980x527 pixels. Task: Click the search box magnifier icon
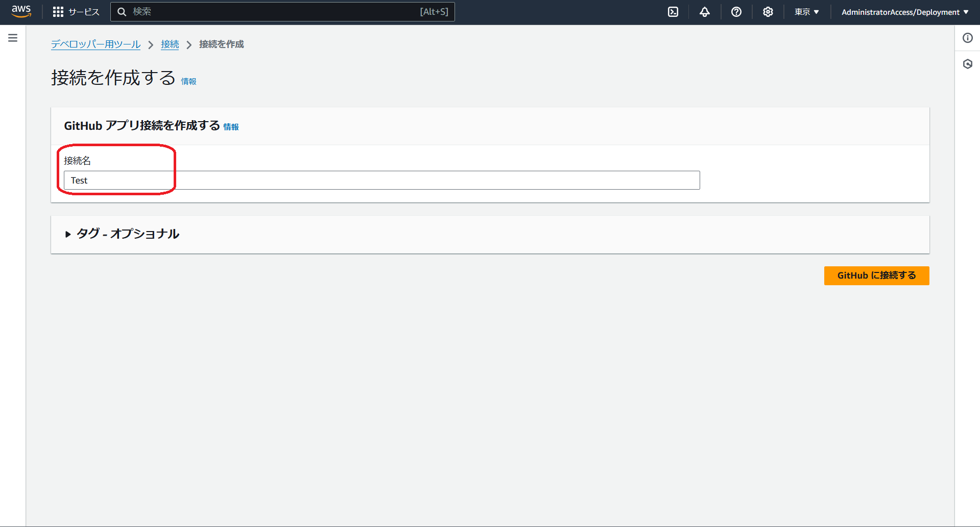pos(122,12)
